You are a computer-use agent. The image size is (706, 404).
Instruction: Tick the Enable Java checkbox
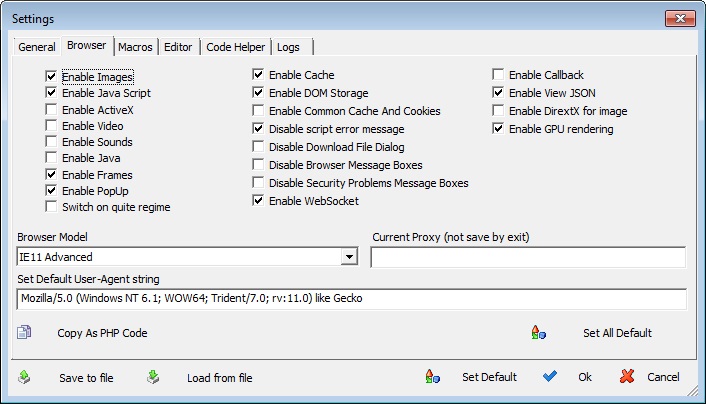tap(51, 158)
